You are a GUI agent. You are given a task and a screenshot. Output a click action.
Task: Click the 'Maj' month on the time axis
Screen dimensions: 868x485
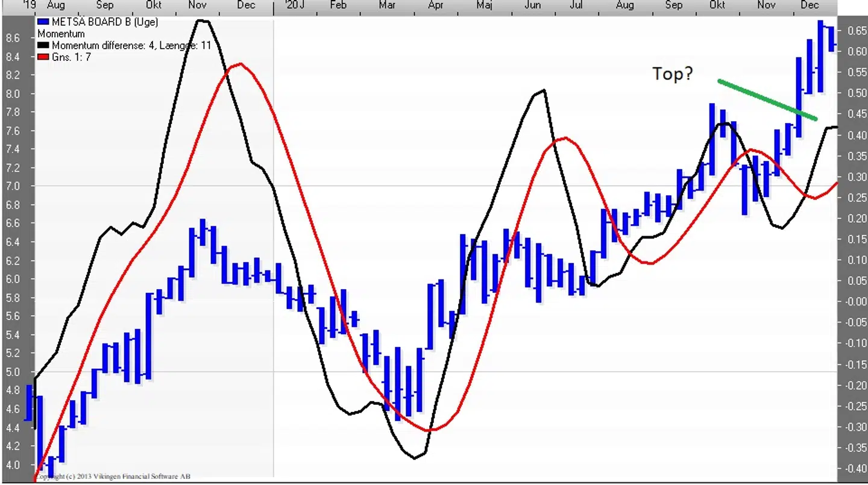point(484,5)
